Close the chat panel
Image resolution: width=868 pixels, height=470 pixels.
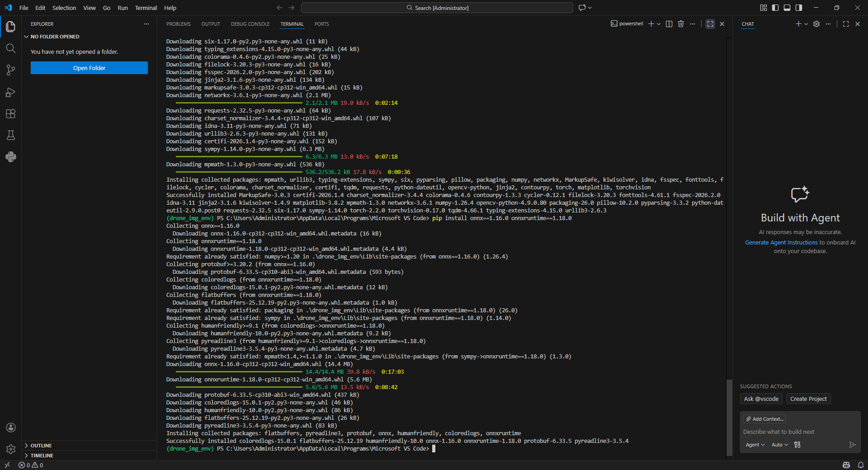(x=858, y=24)
